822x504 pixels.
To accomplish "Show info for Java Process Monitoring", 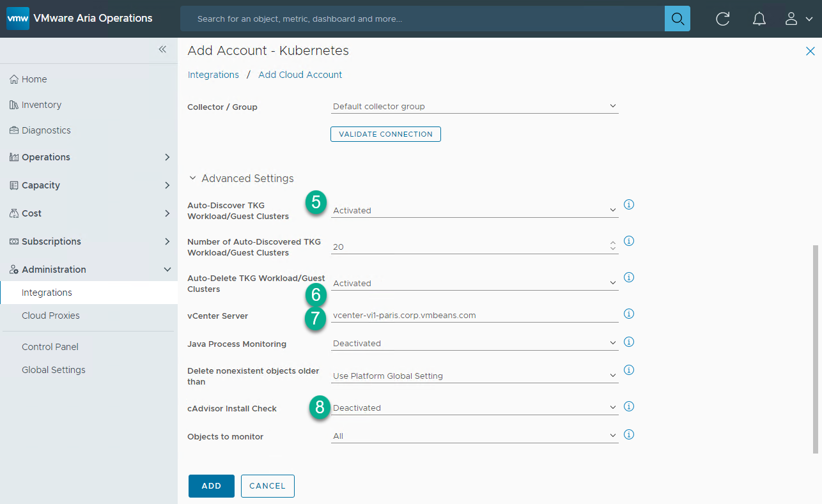I will click(x=628, y=342).
